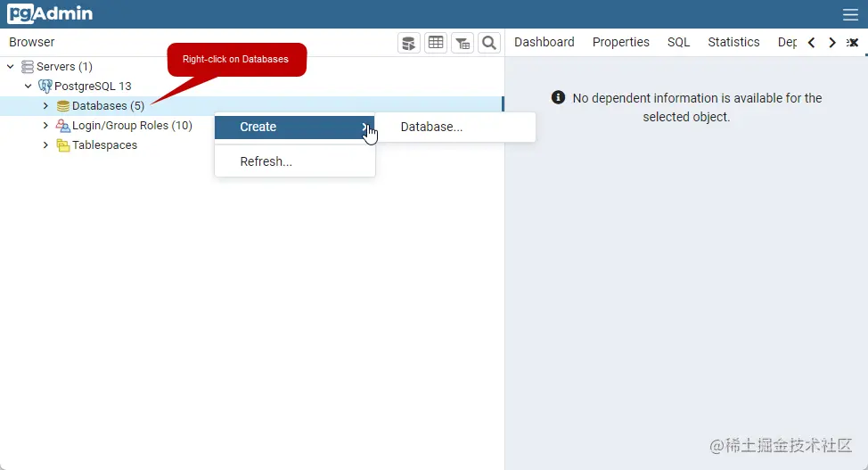This screenshot has width=868, height=470.
Task: Switch to the Properties tab
Action: tap(620, 42)
